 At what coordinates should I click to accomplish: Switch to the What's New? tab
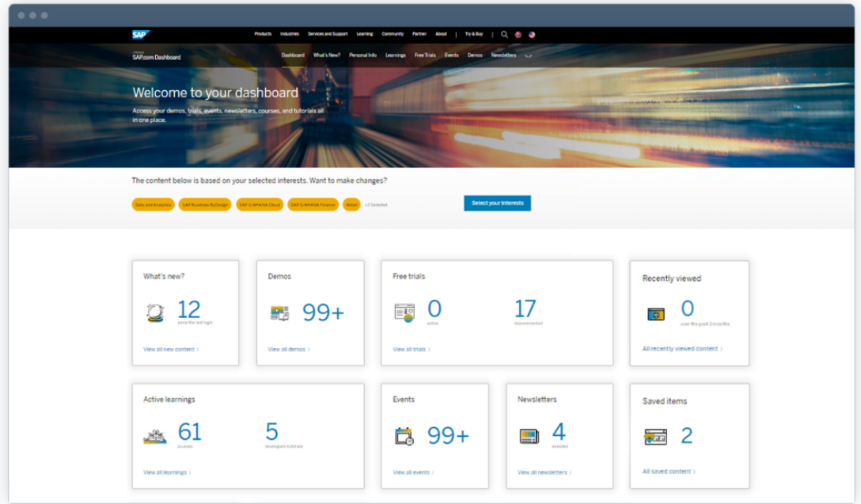[327, 55]
